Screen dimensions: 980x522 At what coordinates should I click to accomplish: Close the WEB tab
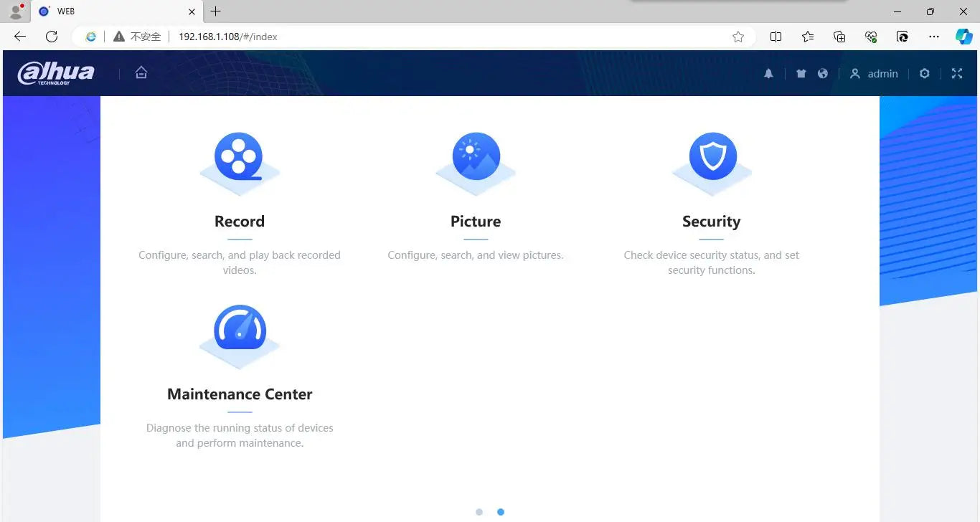pyautogui.click(x=192, y=11)
